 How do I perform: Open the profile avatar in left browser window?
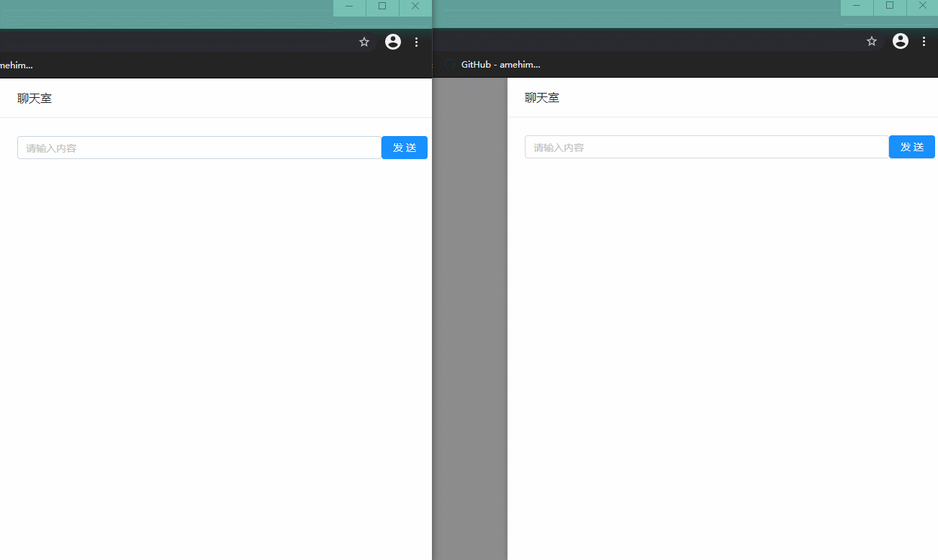[x=393, y=42]
